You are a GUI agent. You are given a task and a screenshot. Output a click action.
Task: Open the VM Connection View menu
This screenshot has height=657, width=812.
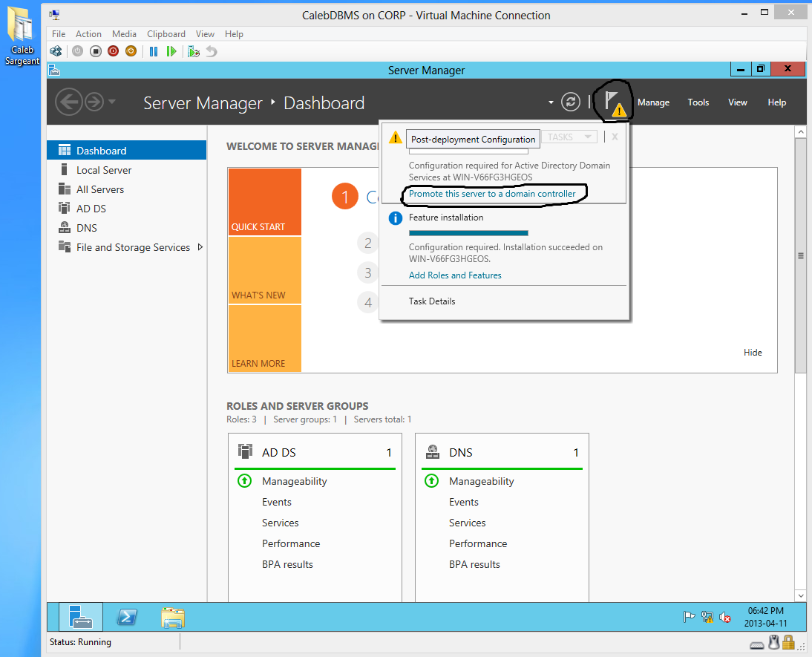205,33
